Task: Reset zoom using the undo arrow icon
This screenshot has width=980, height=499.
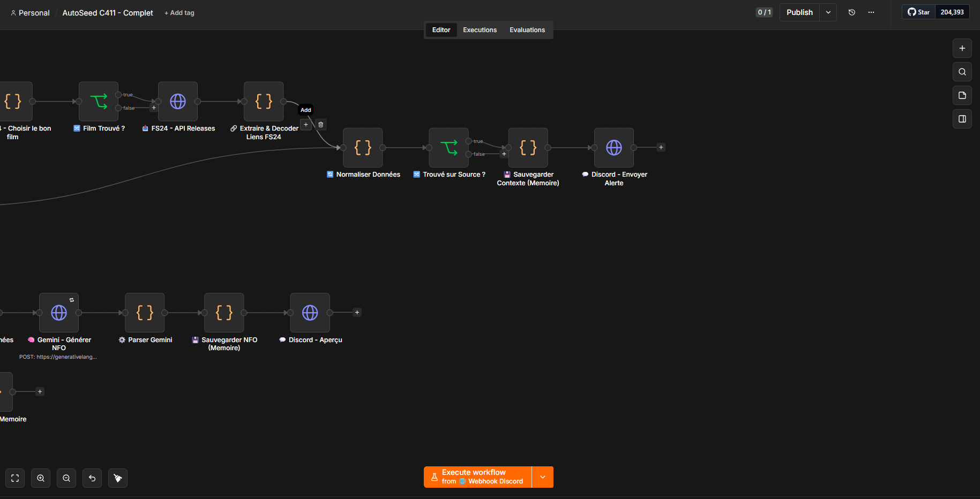Action: click(92, 478)
